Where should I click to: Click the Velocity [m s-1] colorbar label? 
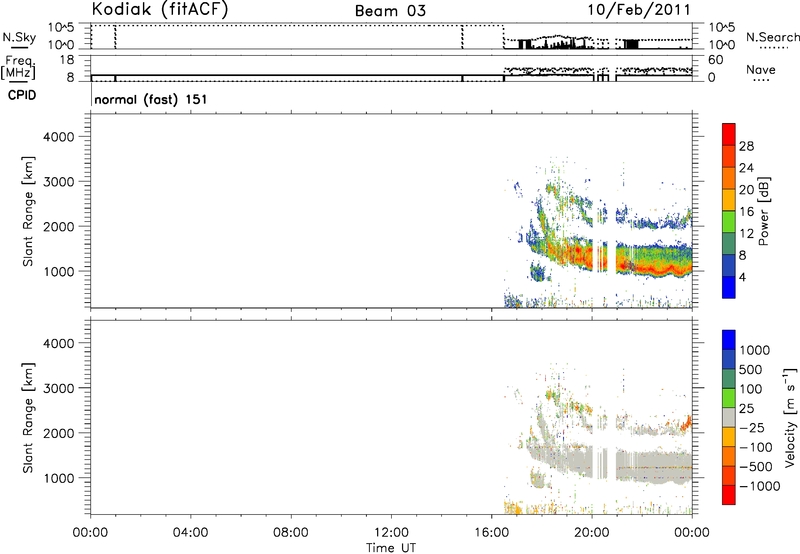[790, 417]
